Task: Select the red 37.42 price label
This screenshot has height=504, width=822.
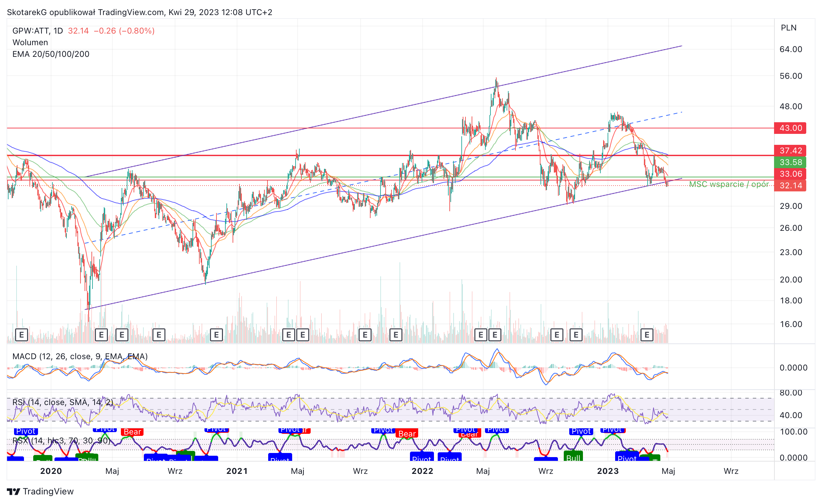Action: pyautogui.click(x=790, y=151)
